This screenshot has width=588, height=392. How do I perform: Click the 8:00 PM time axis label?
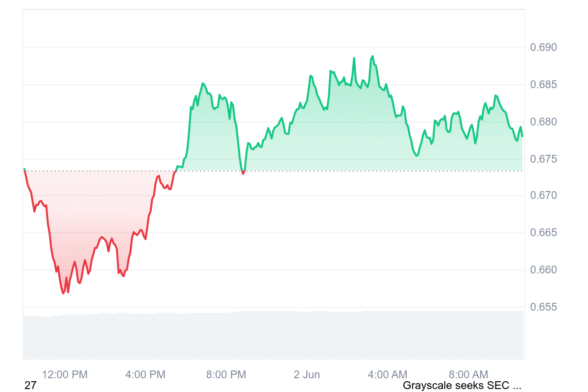pos(226,375)
